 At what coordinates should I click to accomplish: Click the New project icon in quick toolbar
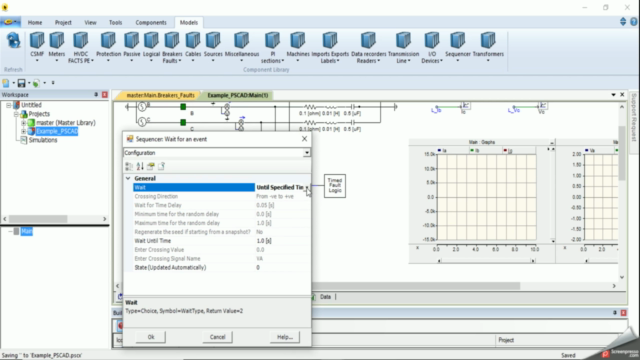pyautogui.click(x=6, y=83)
